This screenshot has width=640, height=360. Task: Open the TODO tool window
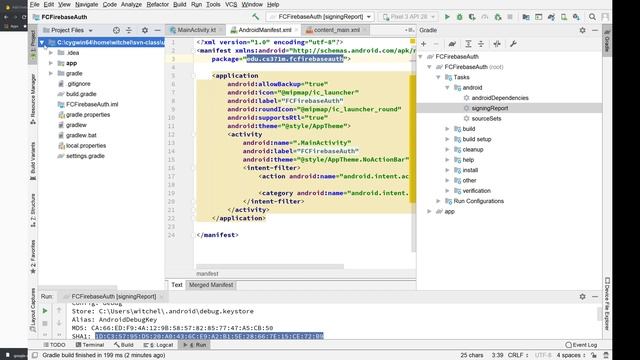tap(54, 345)
